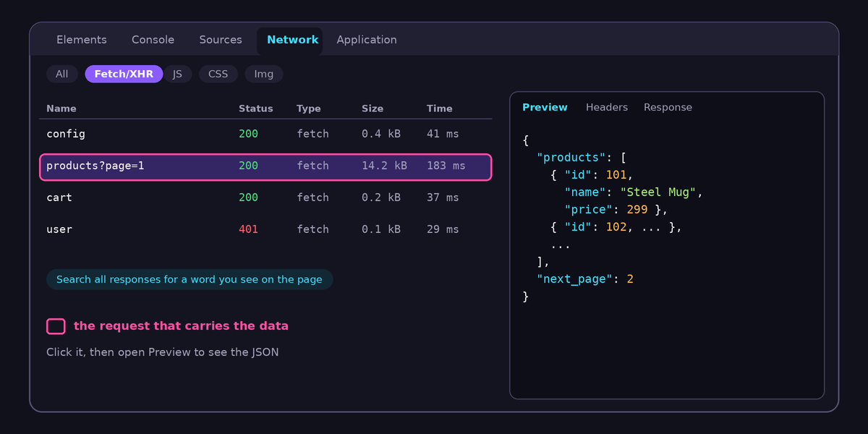The image size is (868, 434).
Task: Select the user request row
Action: pos(265,229)
